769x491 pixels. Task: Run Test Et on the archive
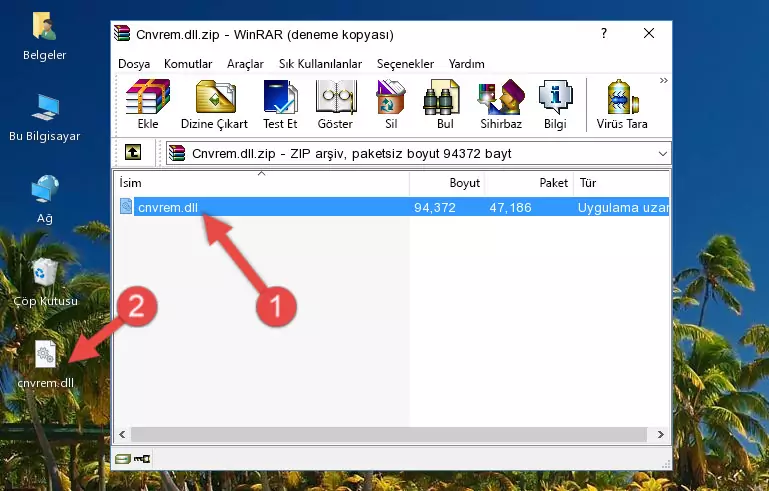[280, 104]
